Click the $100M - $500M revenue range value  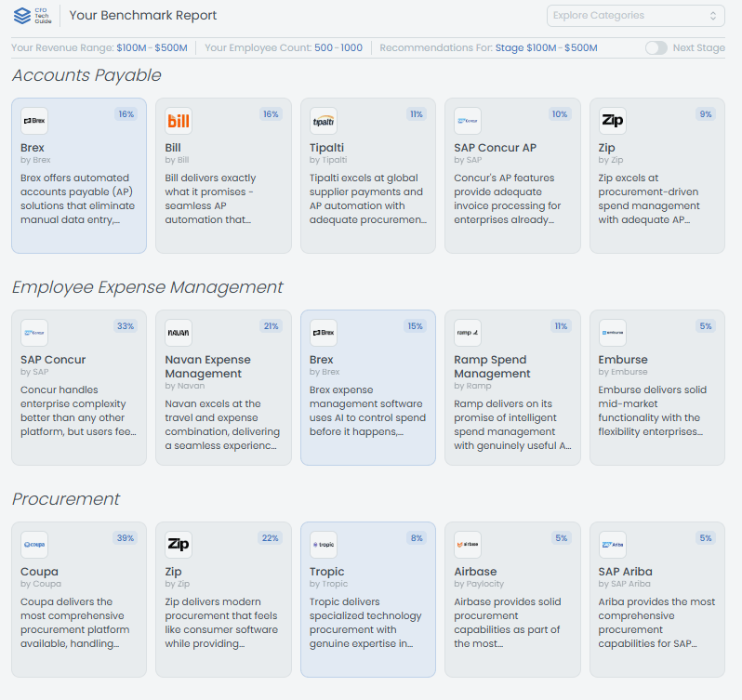pos(152,47)
